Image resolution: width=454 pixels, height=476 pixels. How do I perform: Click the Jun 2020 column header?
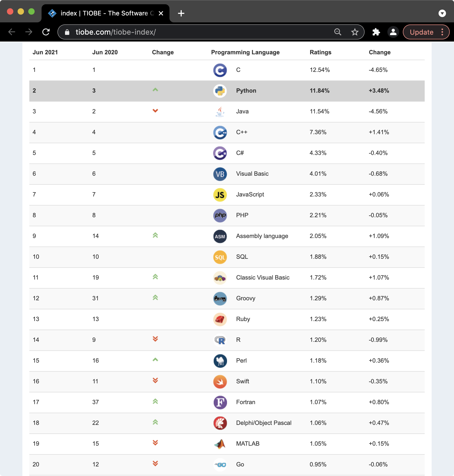(x=105, y=52)
